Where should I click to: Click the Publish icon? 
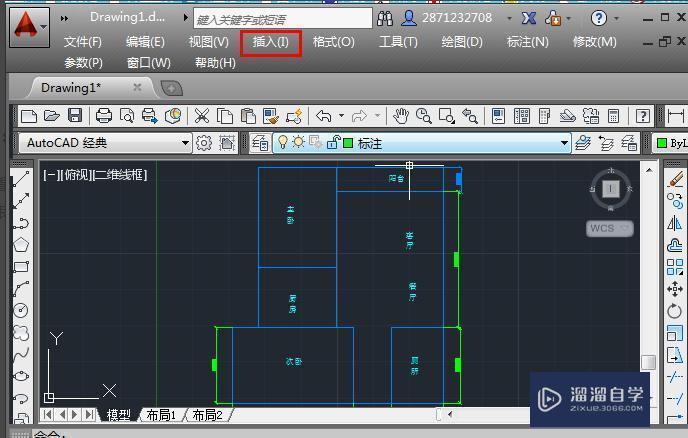(x=150, y=116)
